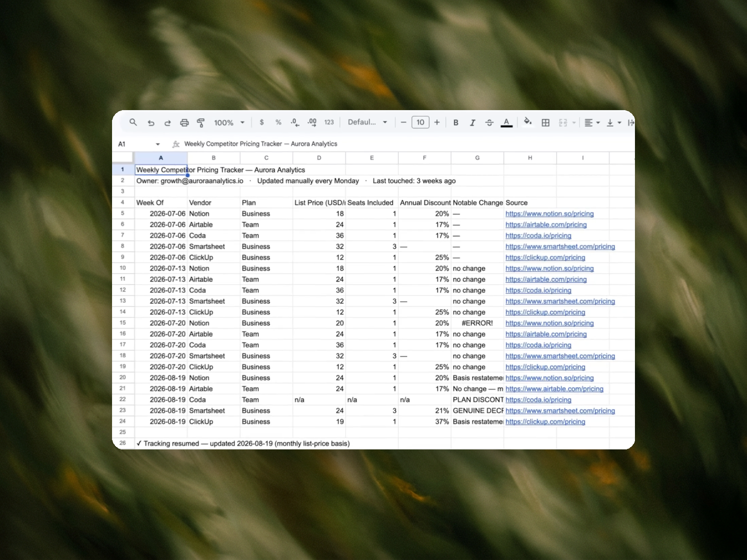Decrease font size with minus button

(403, 122)
